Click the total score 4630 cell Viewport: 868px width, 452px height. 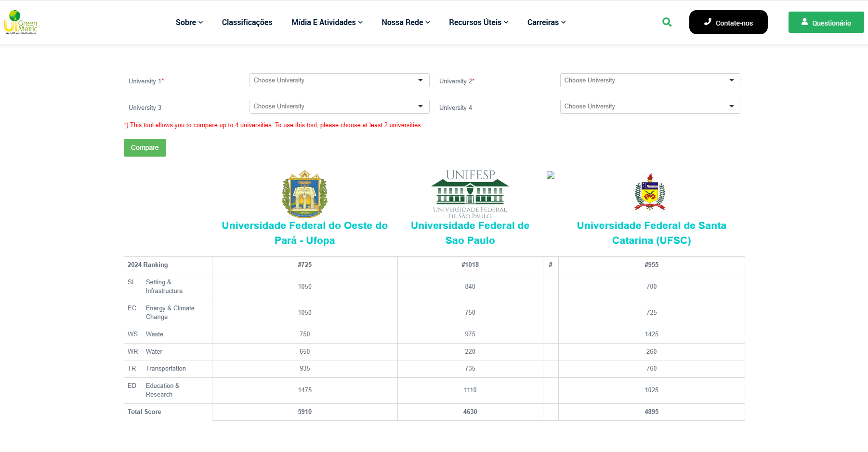pyautogui.click(x=470, y=412)
